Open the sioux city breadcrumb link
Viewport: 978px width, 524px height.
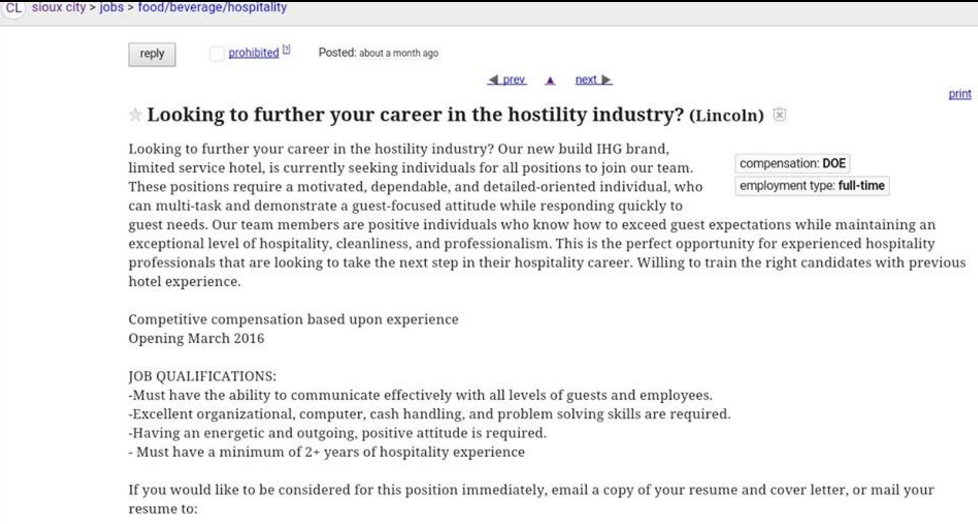(59, 7)
